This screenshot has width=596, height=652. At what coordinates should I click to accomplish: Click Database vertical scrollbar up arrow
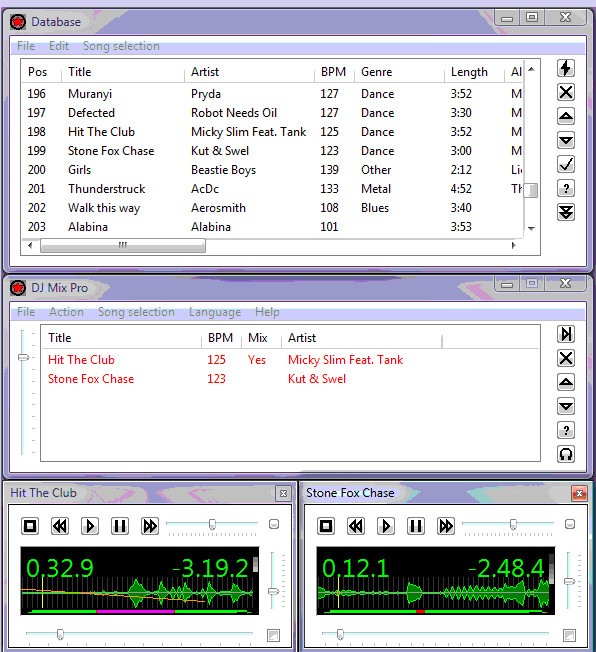[x=531, y=69]
